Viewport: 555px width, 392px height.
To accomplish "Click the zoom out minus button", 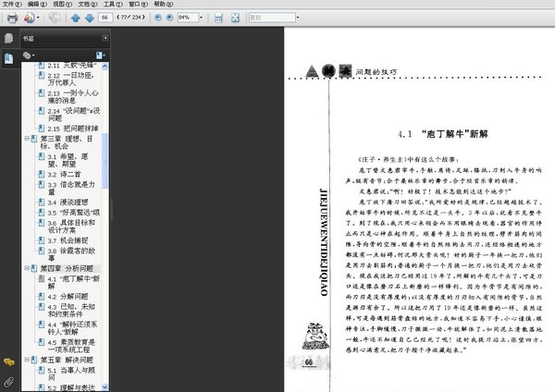I will (158, 18).
